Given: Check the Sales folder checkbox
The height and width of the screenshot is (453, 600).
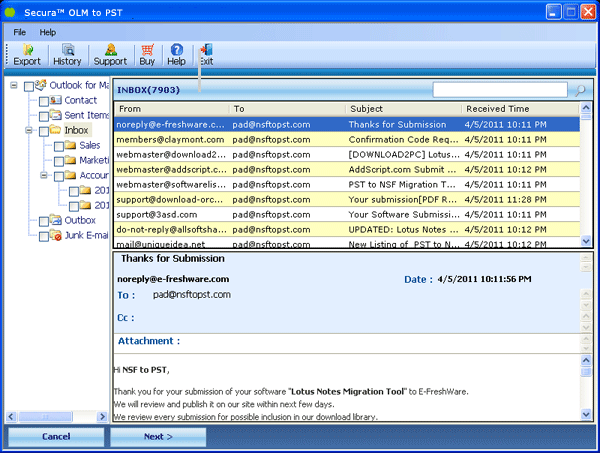Looking at the screenshot, I should 59,147.
